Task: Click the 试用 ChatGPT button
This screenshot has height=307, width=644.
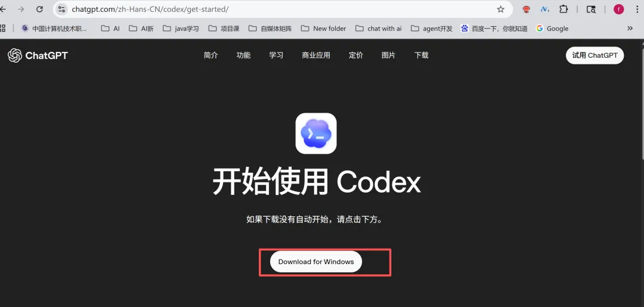Action: [595, 55]
